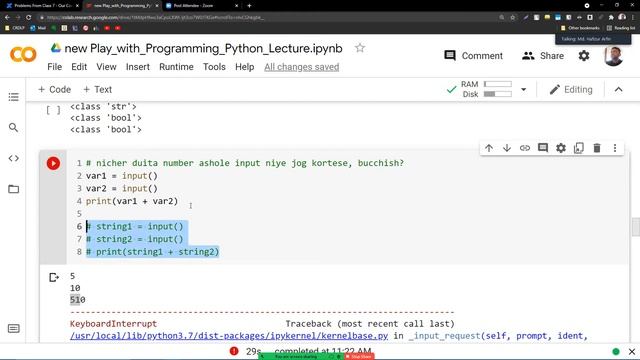Screen dimensions: 640x360
Task: Open the View menu
Action: [x=106, y=67]
